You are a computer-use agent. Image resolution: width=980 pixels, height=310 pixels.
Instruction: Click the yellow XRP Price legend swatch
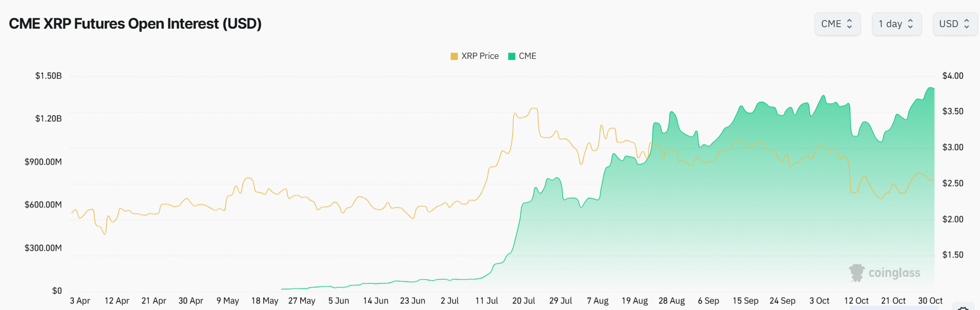point(454,56)
